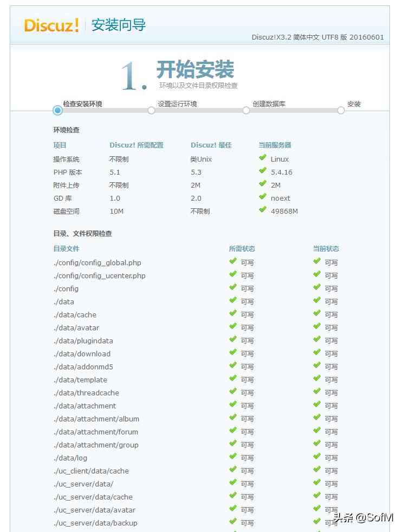Click required-status check for ./data/plugindata
Screen dimensions: 403x532
click(233, 339)
